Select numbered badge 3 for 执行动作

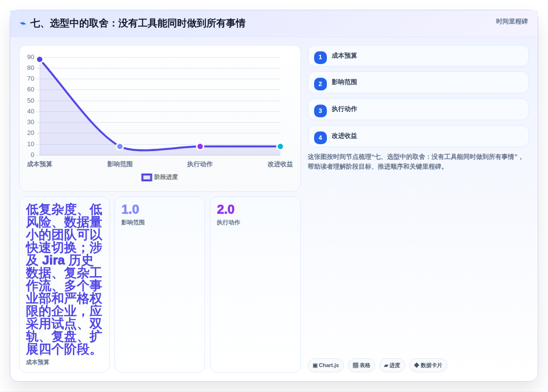pyautogui.click(x=320, y=111)
